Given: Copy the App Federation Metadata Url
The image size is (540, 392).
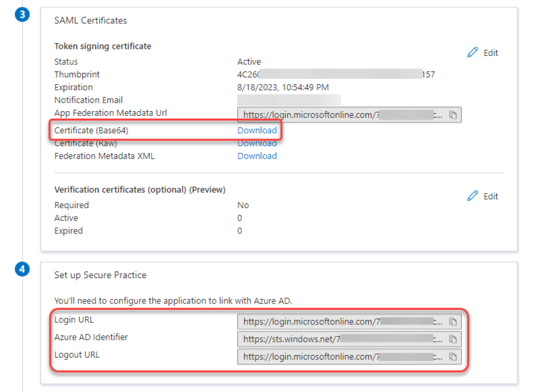Looking at the screenshot, I should [x=452, y=115].
